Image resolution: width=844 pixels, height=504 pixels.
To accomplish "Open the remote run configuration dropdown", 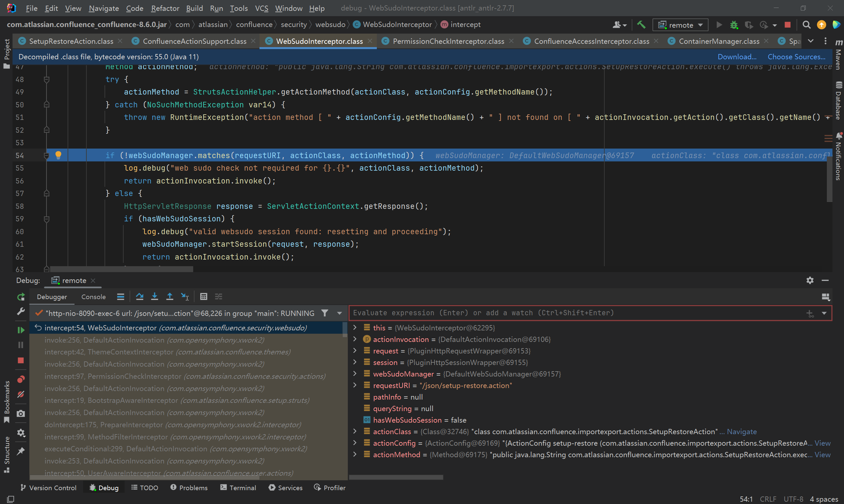I will 680,25.
